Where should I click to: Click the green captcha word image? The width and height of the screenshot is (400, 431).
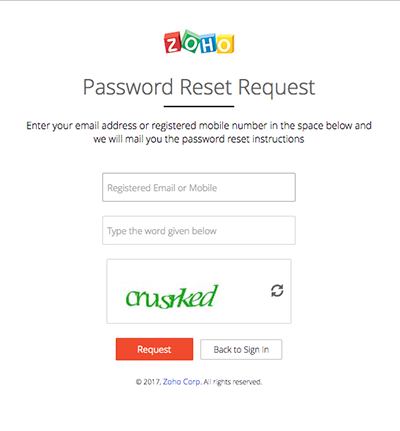[172, 296]
